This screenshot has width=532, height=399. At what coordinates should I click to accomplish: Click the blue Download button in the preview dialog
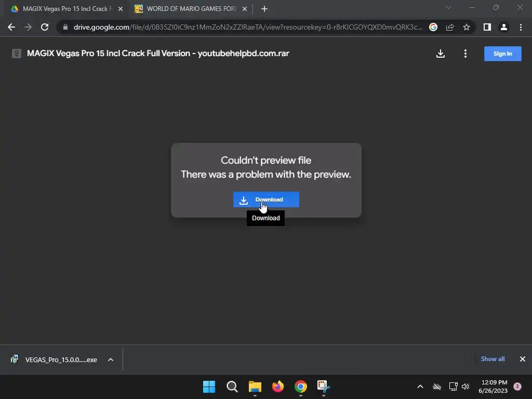(266, 199)
